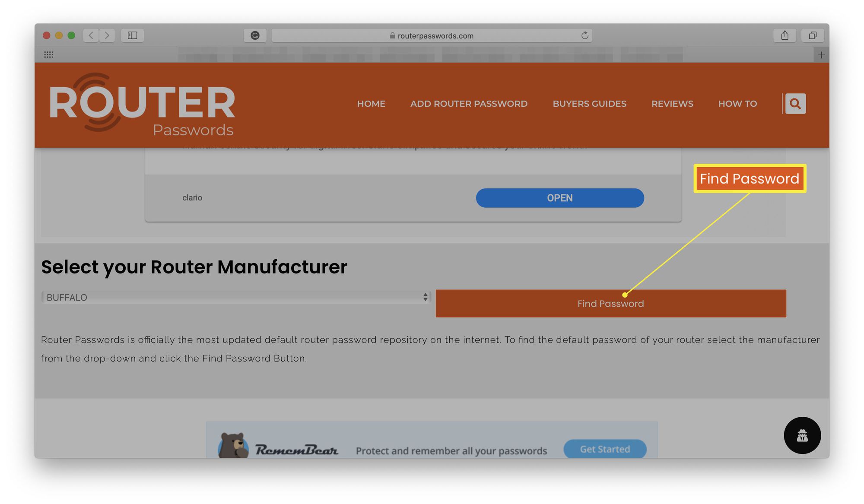Click the REVIEWS tab in navigation
Viewport: 864px width, 504px height.
(x=672, y=103)
